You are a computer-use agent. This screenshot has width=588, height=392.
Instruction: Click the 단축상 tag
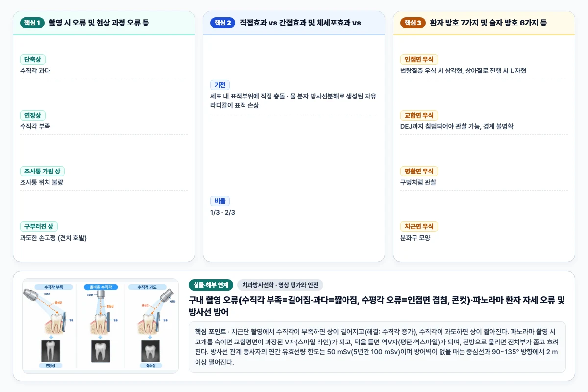[33, 59]
